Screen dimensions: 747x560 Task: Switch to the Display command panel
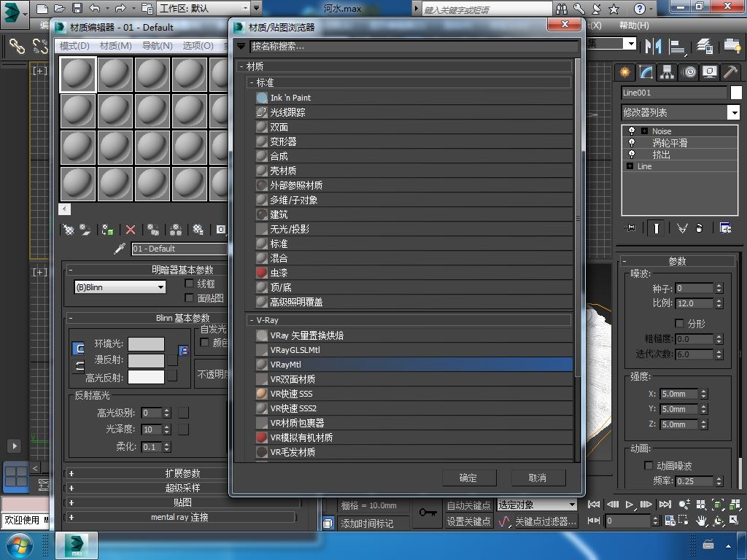point(710,72)
